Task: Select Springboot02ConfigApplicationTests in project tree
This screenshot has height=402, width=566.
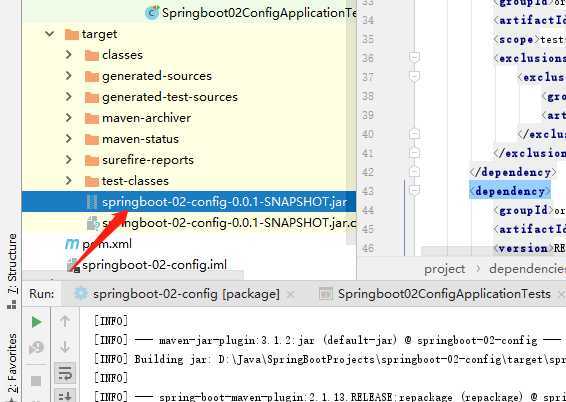Action: coord(259,13)
